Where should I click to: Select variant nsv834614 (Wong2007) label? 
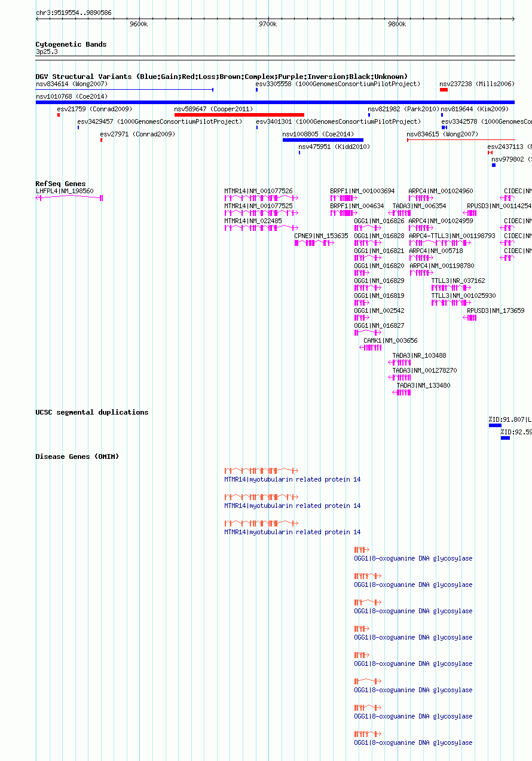coord(72,84)
